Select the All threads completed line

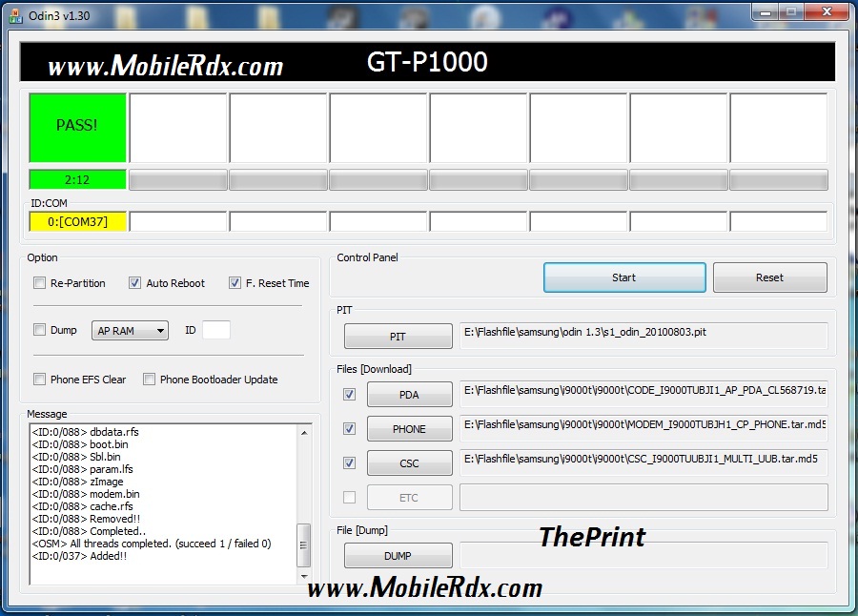click(152, 544)
